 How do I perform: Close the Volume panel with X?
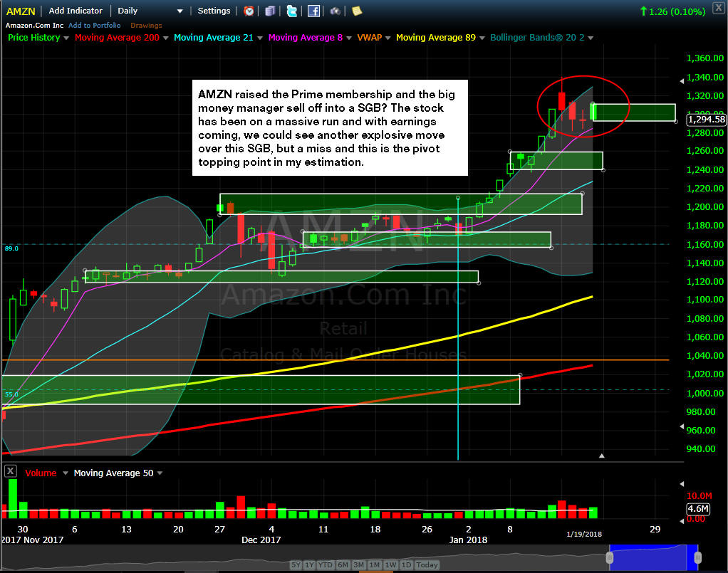(x=10, y=471)
